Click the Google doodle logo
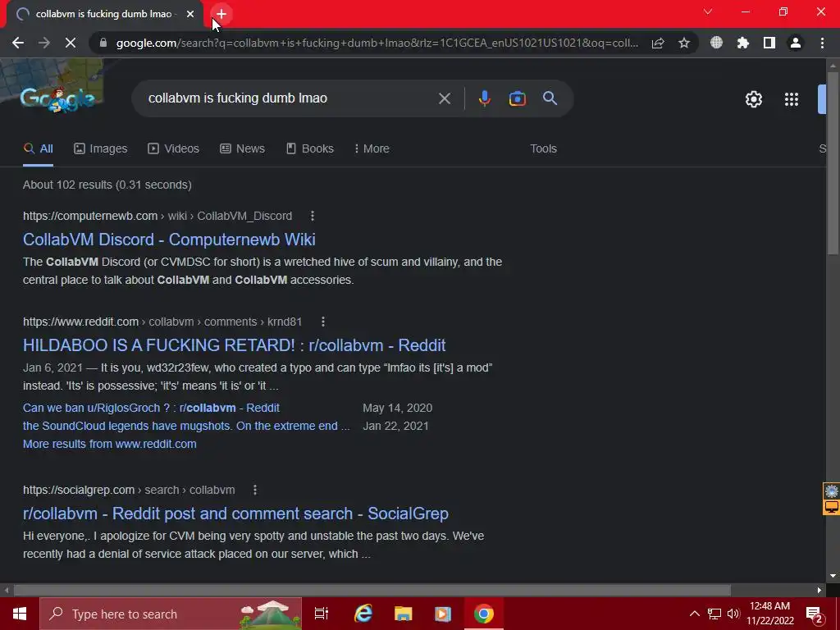 pyautogui.click(x=58, y=98)
